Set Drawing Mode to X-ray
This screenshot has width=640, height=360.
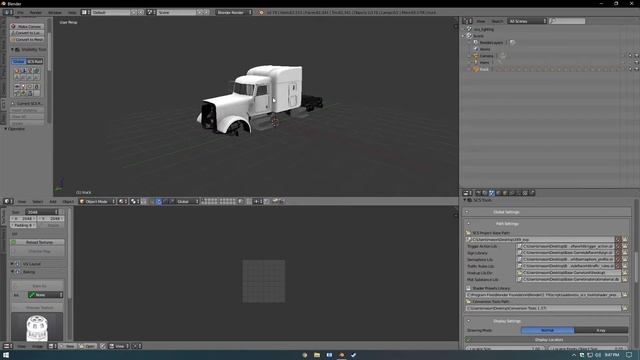[x=601, y=330]
